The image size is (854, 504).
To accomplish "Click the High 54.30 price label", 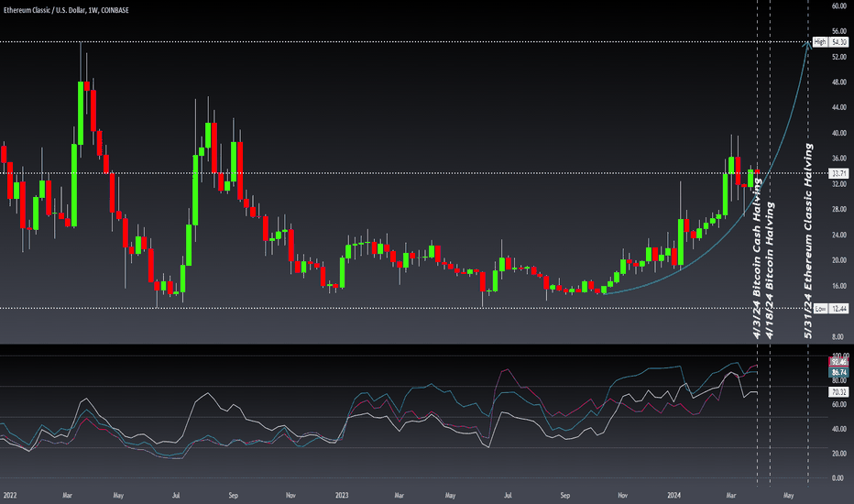I will 830,42.
